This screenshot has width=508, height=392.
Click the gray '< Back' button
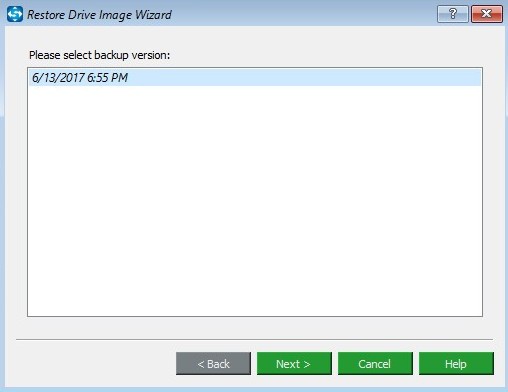[x=213, y=364]
